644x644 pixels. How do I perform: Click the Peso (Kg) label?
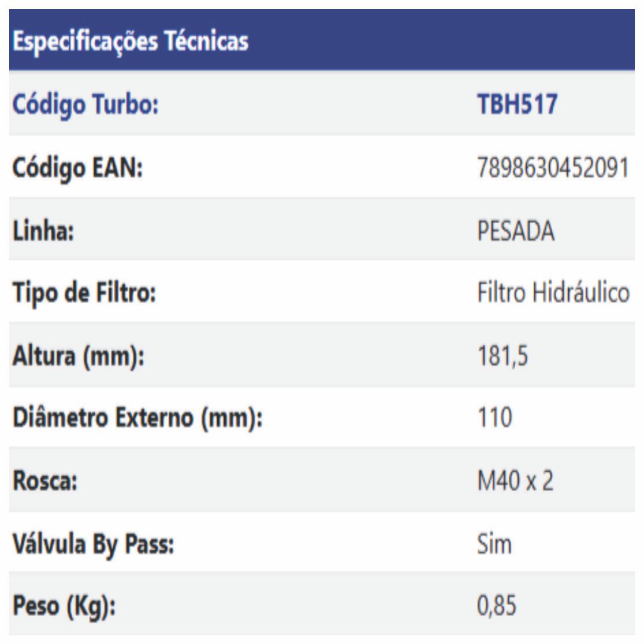[64, 606]
